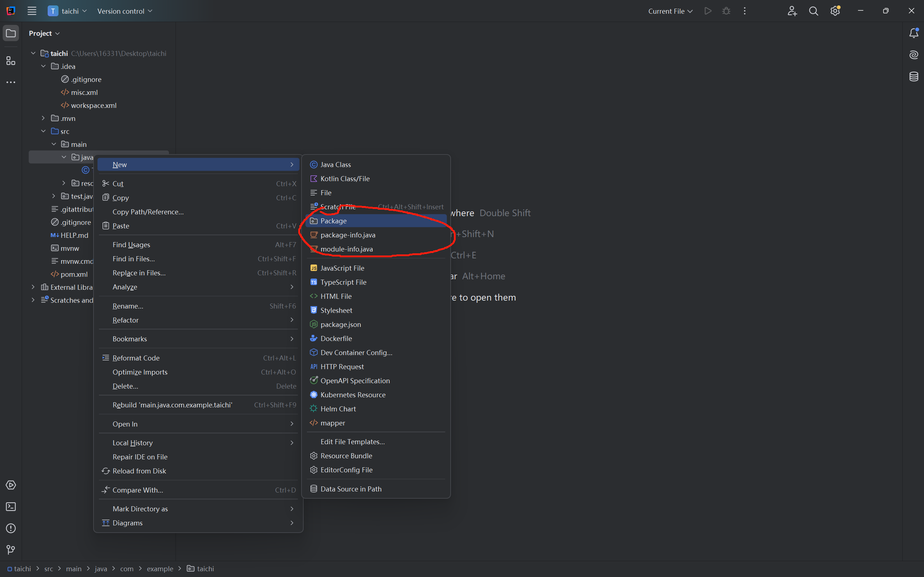Expand the .mvn folder node
Image resolution: width=924 pixels, height=577 pixels.
pyautogui.click(x=44, y=118)
